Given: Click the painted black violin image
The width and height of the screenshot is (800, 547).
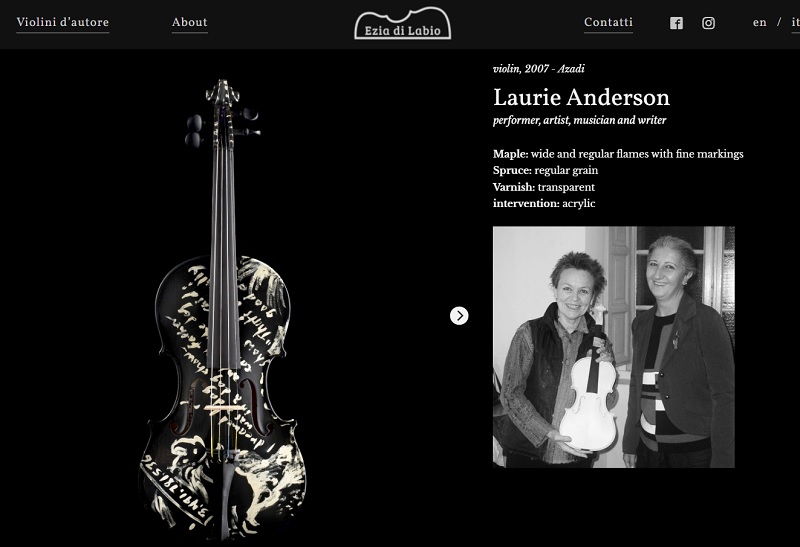Looking at the screenshot, I should point(223,309).
